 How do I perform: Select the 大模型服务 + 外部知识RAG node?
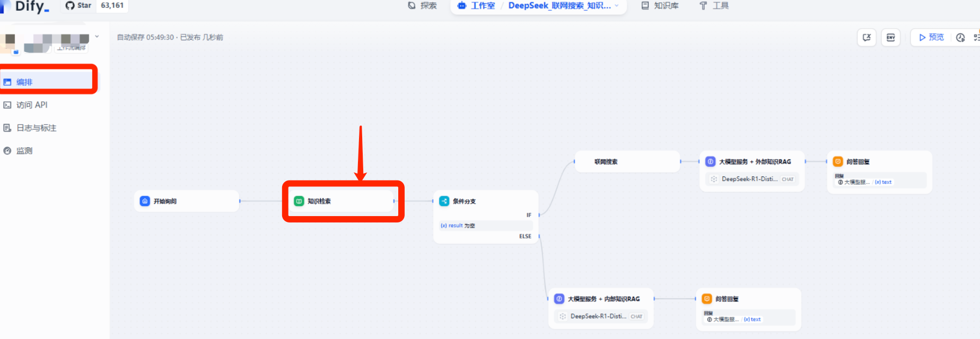(752, 171)
